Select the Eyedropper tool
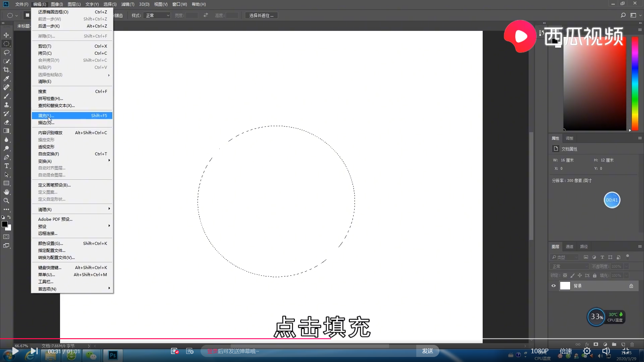 coord(6,79)
